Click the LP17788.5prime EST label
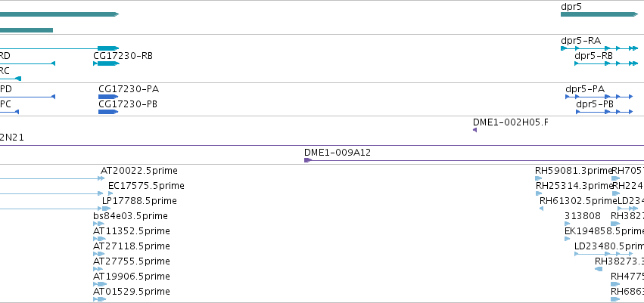Image resolution: width=644 pixels, height=303 pixels. pos(139,201)
